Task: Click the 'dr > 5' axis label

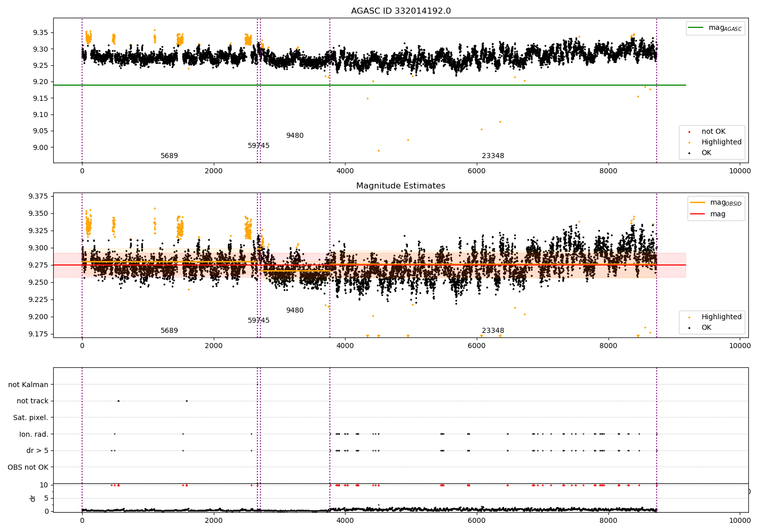Action: [37, 450]
